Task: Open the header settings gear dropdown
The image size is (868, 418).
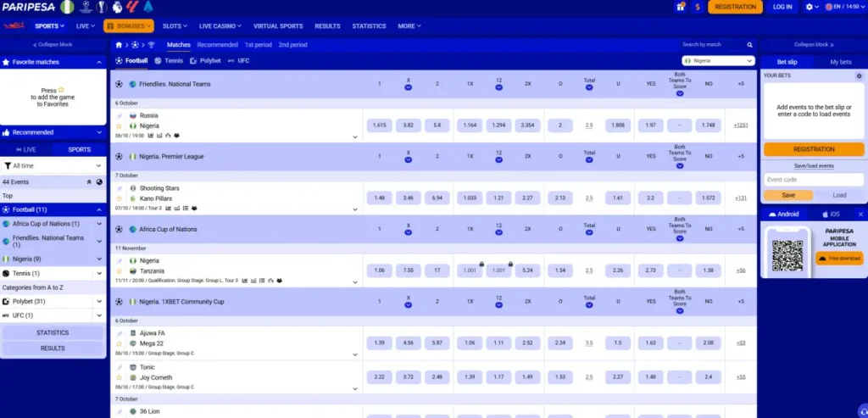Action: point(813,7)
